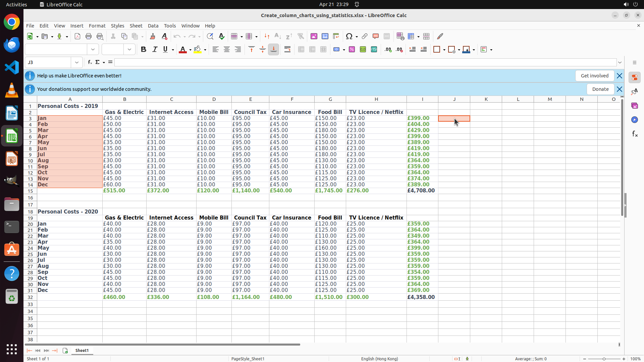Insert a chart from the toolbar
Image resolution: width=644 pixels, height=362 pixels.
pyautogui.click(x=325, y=36)
